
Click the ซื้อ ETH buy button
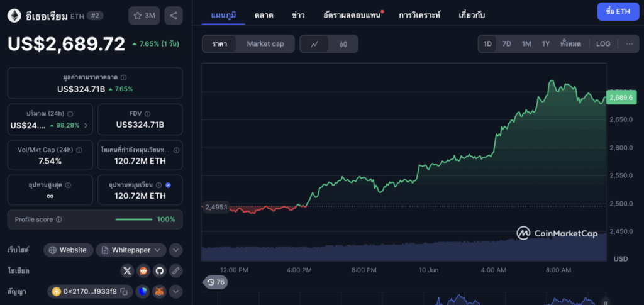click(617, 12)
